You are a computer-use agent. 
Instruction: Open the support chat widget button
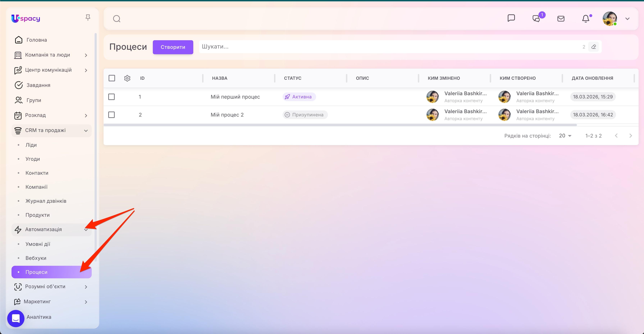point(16,318)
